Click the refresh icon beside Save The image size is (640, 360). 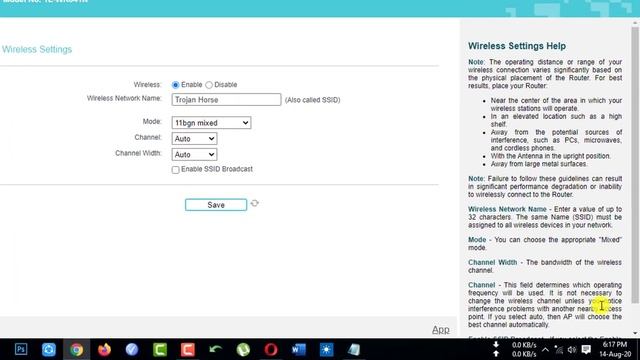(255, 203)
